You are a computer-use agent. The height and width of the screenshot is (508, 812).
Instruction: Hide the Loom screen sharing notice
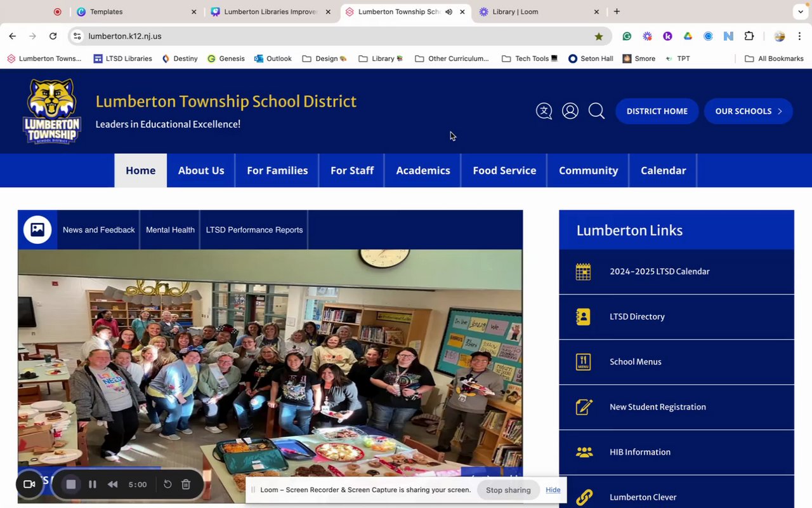pyautogui.click(x=553, y=490)
